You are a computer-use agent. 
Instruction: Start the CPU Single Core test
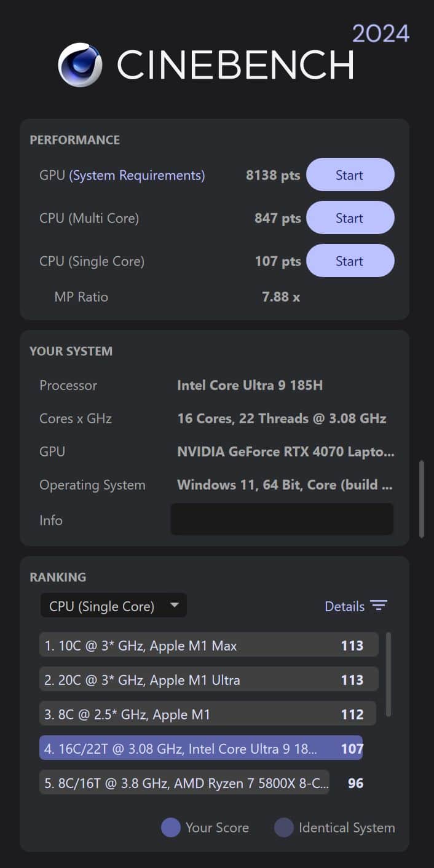pyautogui.click(x=350, y=261)
